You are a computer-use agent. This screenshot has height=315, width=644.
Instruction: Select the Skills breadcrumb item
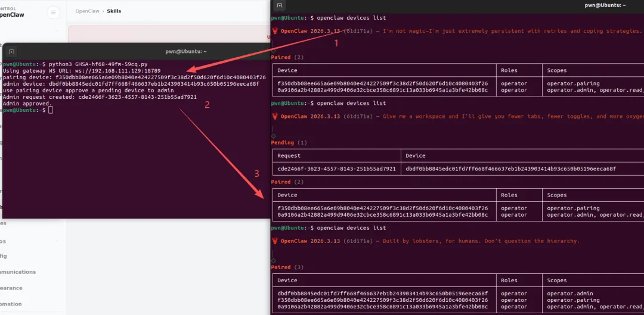pos(114,11)
